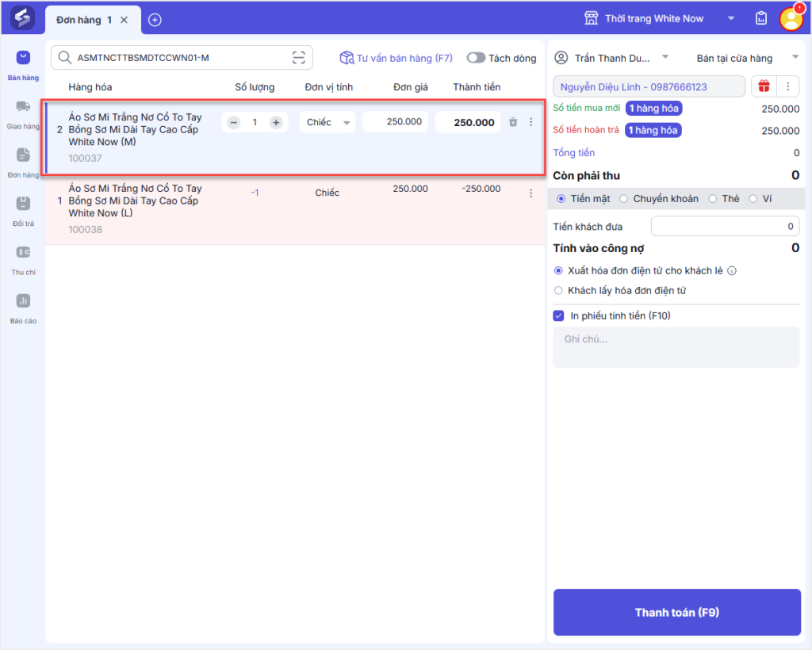Select Khách lấy hóa đơn điện tử
Image resolution: width=812 pixels, height=650 pixels.
pyautogui.click(x=558, y=290)
